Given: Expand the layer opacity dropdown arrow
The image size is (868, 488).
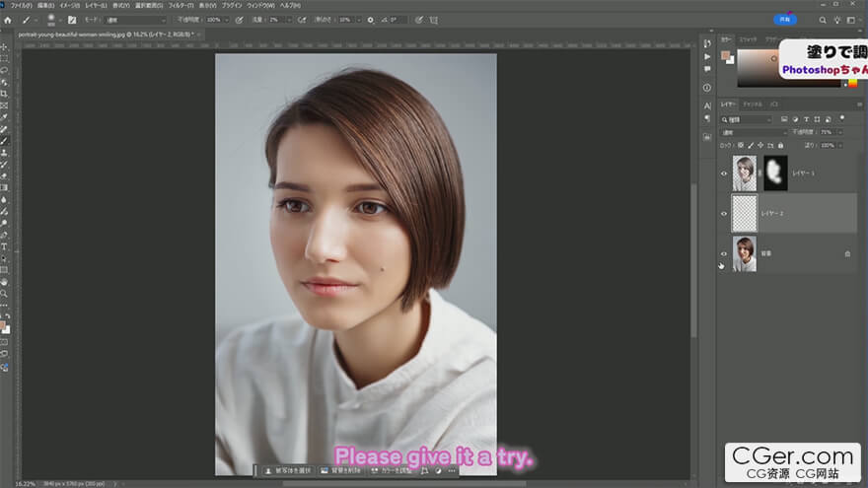Looking at the screenshot, I should 839,131.
